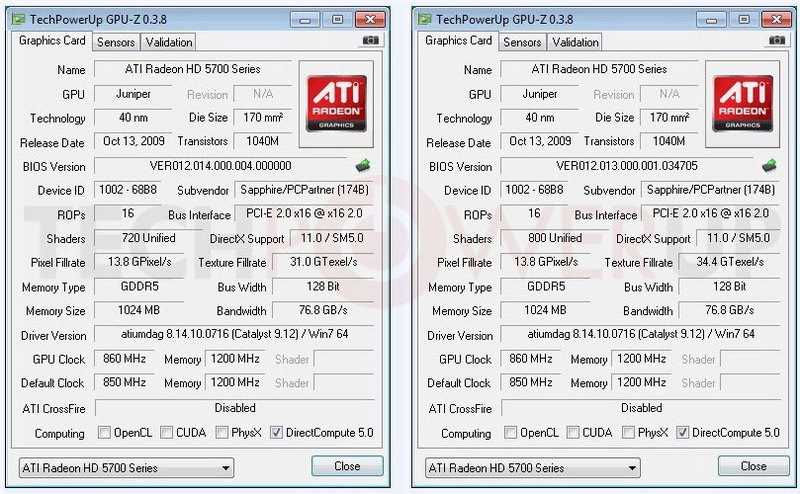Click the Close button in left window
Image resolution: width=800 pixels, height=494 pixels.
pos(347,466)
